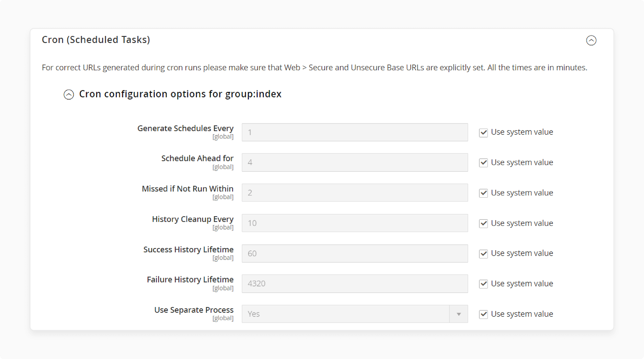Viewport: 644px width, 359px height.
Task: Click the Success History Lifetime input field
Action: pyautogui.click(x=355, y=253)
